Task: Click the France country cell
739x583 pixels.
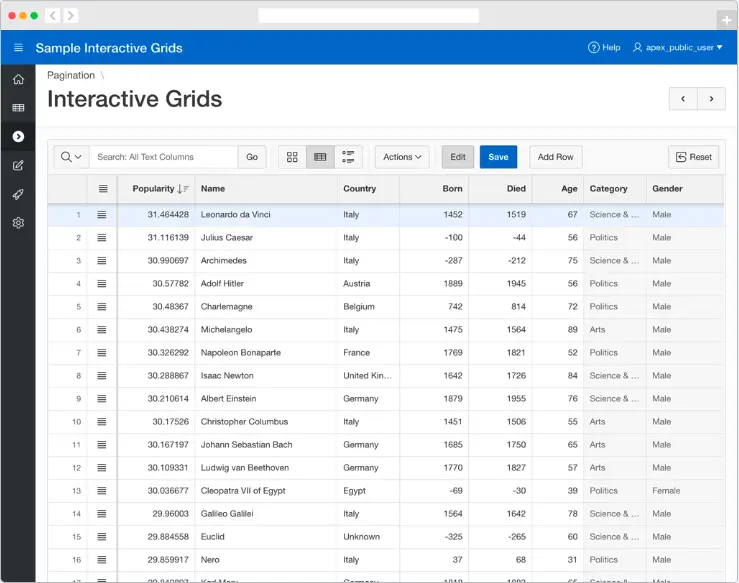Action: point(368,353)
